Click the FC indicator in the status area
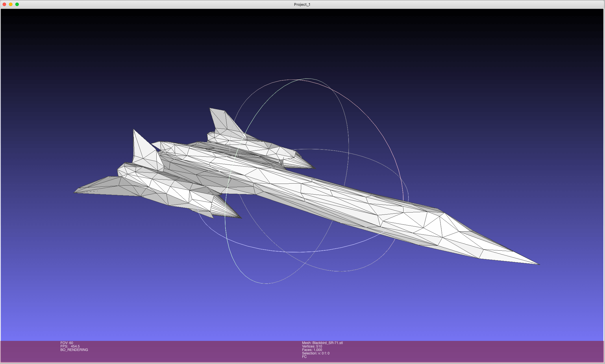 [304, 357]
